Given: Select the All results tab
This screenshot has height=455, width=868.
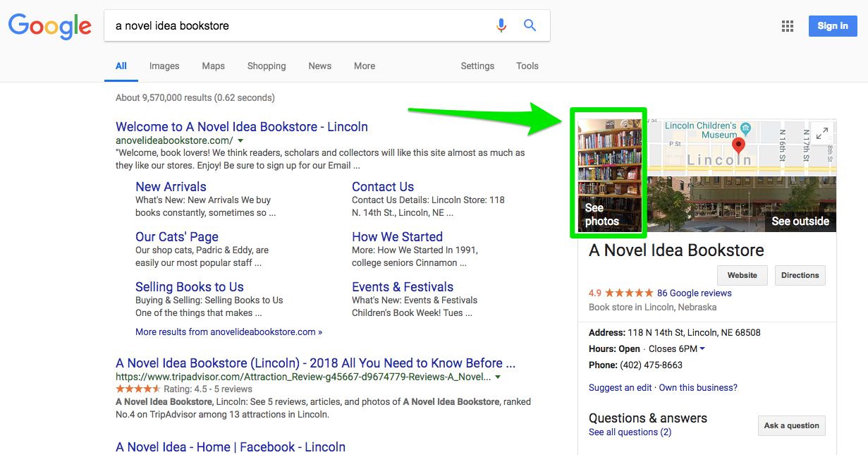Looking at the screenshot, I should tap(121, 66).
